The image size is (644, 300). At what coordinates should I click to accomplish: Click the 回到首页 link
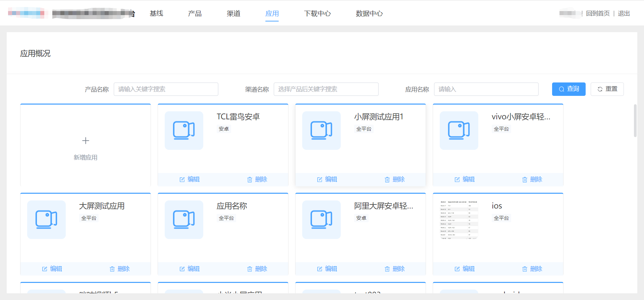[x=598, y=13]
